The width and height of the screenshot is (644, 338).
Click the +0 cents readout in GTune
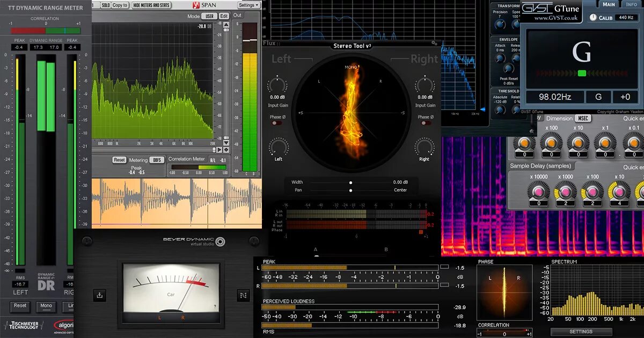coord(625,97)
